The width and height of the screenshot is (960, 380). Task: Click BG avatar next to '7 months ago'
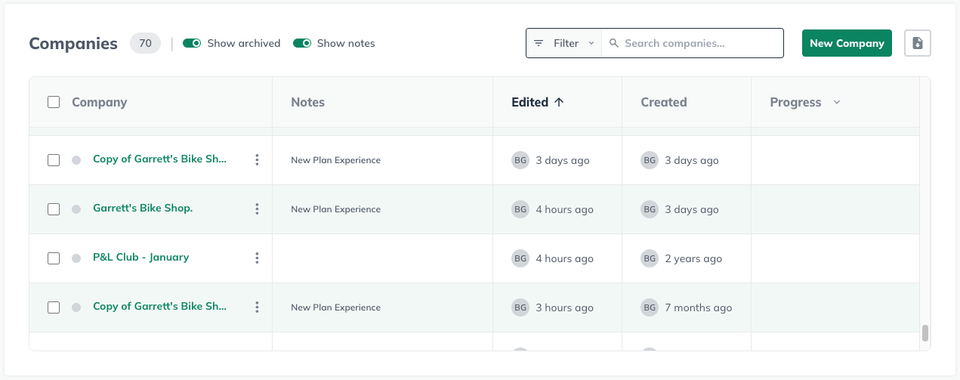click(650, 307)
